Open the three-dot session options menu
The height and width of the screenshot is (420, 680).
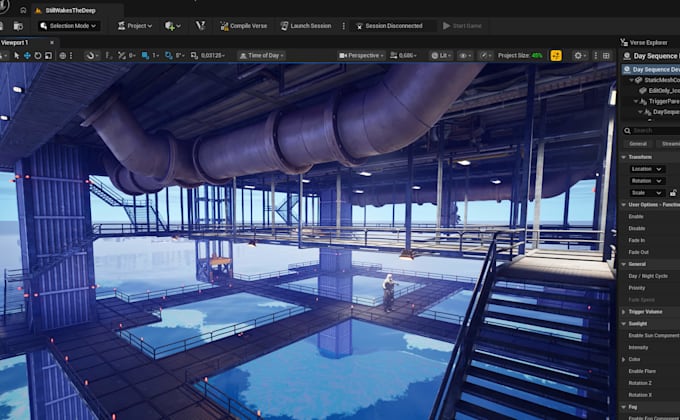[343, 26]
